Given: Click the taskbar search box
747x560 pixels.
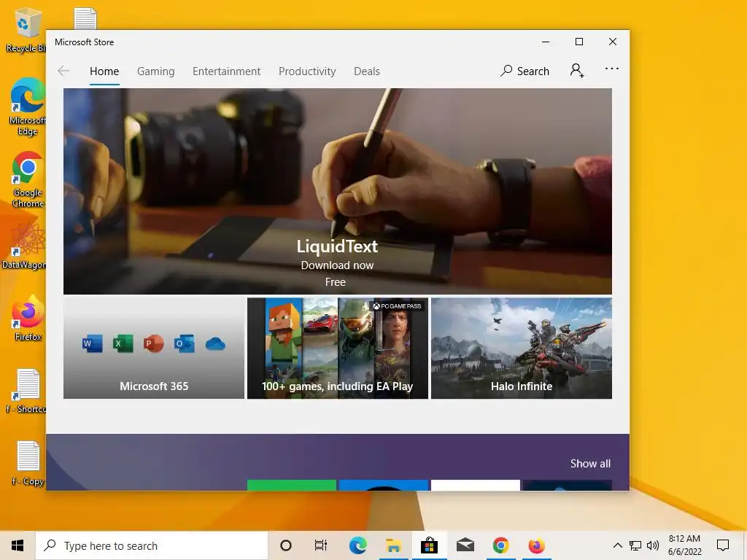Looking at the screenshot, I should (x=152, y=545).
